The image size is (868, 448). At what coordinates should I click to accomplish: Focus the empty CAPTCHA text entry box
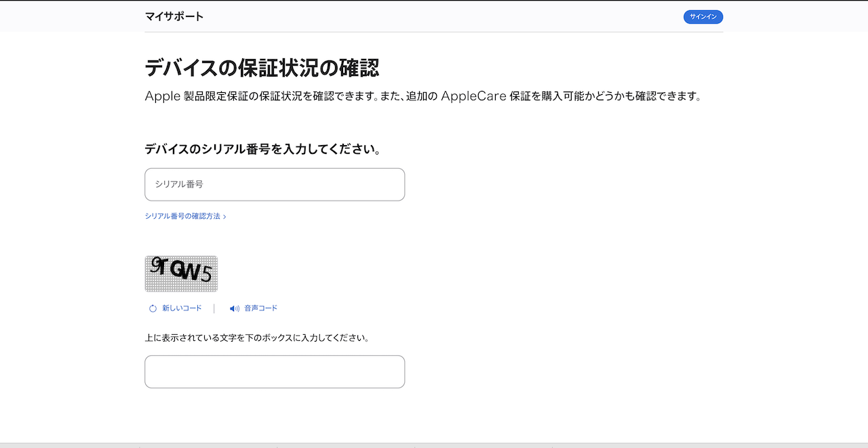pos(275,371)
